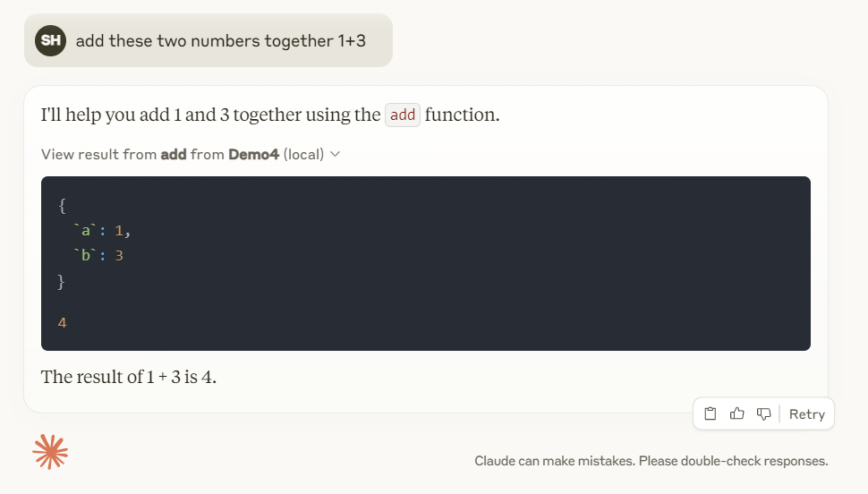Click the bold Demo4 server name
This screenshot has width=868, height=494.
pyautogui.click(x=253, y=154)
